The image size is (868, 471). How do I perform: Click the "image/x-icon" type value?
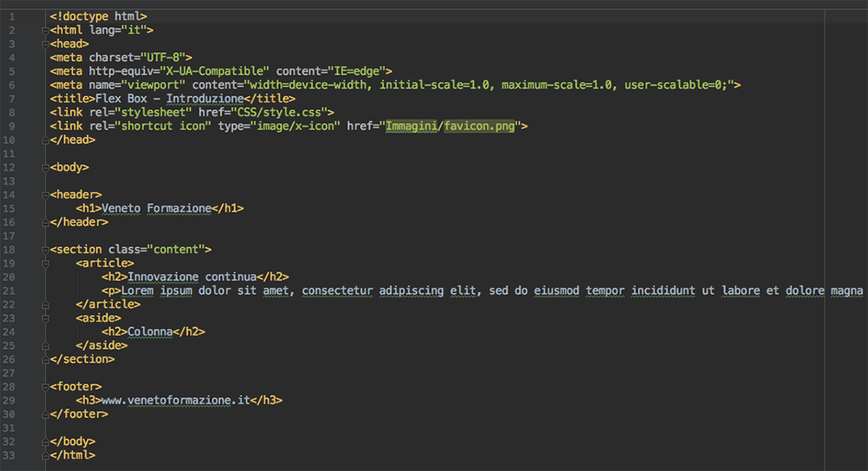point(295,126)
